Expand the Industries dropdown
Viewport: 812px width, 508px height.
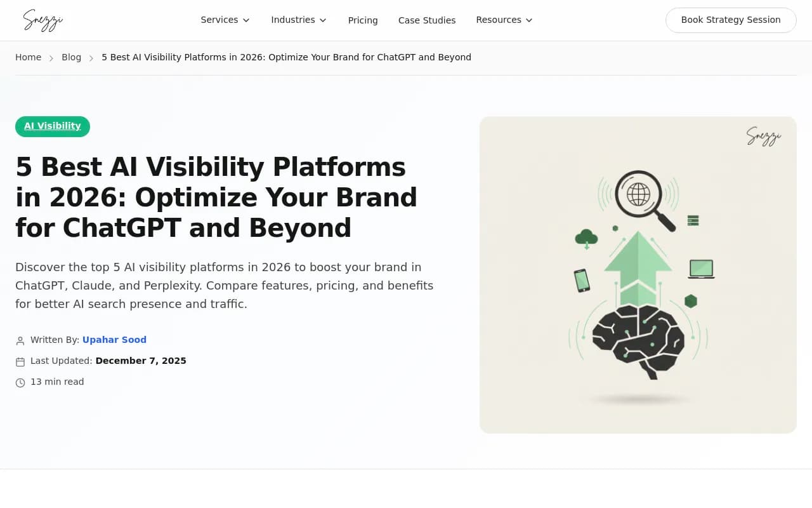tap(298, 20)
